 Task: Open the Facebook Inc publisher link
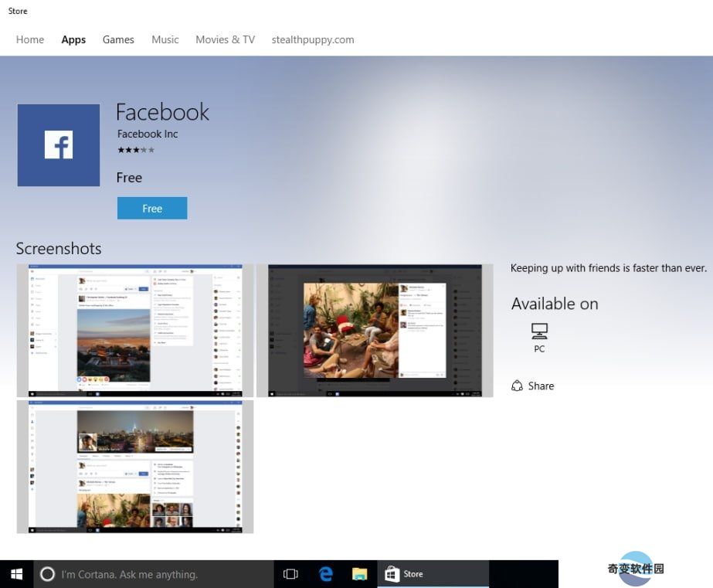(148, 134)
